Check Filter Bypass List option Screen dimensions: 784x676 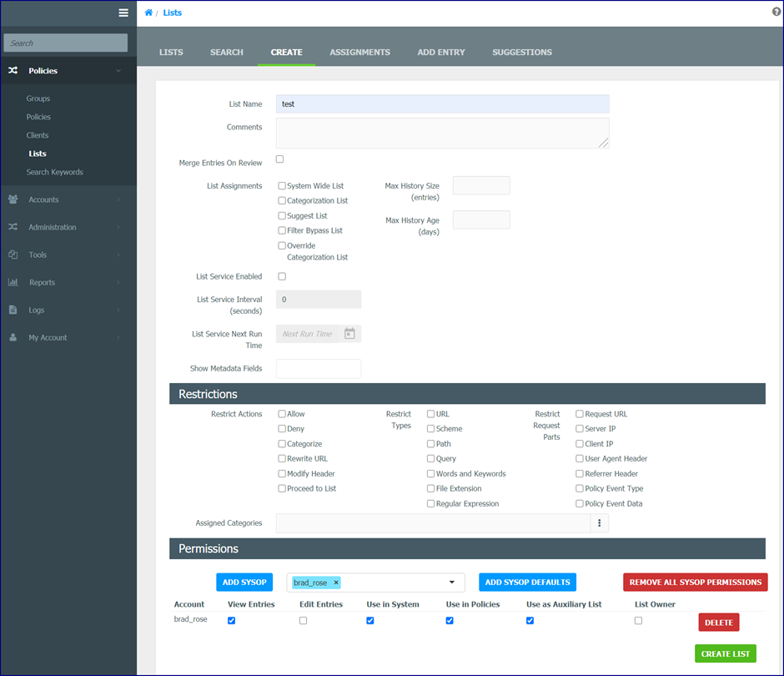click(282, 230)
